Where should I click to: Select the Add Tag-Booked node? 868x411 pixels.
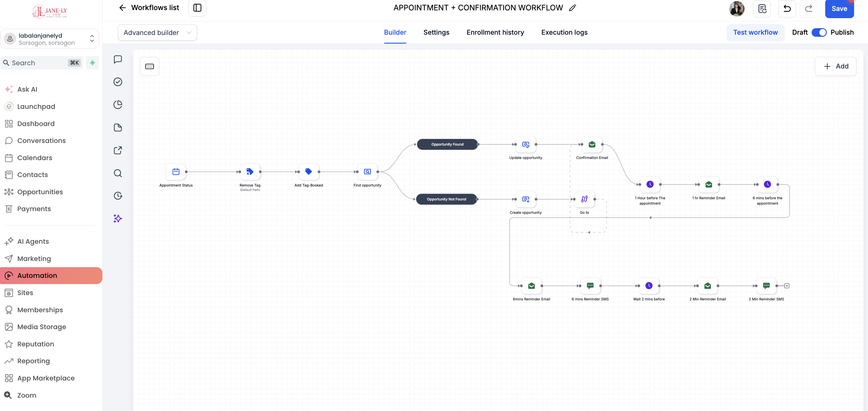click(308, 172)
